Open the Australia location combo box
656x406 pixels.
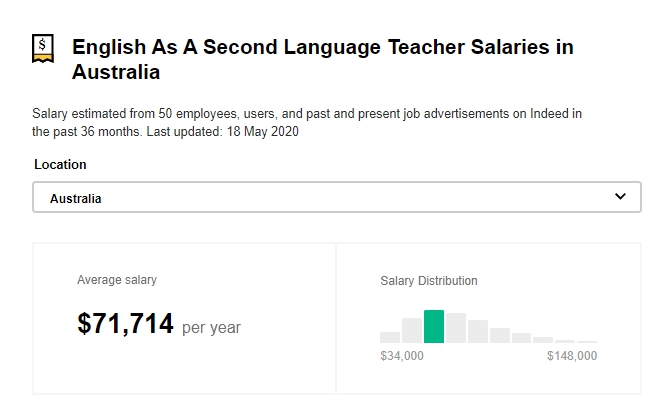point(336,197)
